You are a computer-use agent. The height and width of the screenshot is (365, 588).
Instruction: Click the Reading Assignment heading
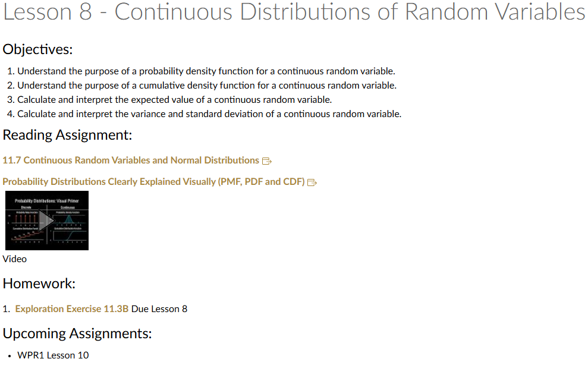click(67, 135)
